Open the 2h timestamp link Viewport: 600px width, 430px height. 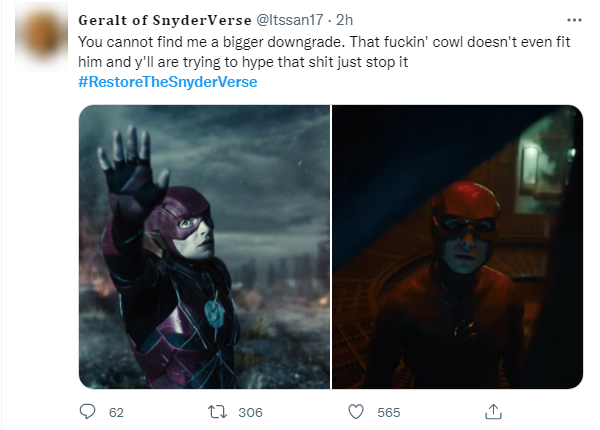(344, 20)
